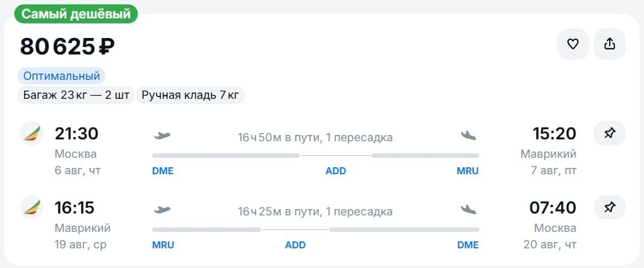The width and height of the screenshot is (644, 268).
Task: Click the Багаж 23 кг — 2 шт badge
Action: click(x=76, y=95)
